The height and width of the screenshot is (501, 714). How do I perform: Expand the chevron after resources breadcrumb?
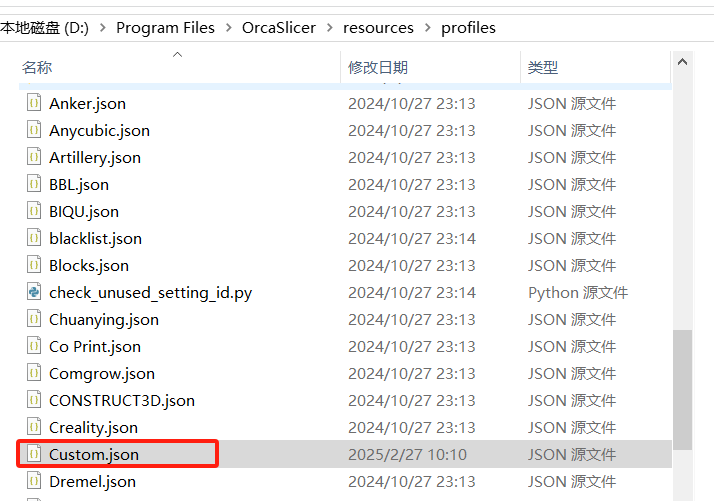pos(428,28)
